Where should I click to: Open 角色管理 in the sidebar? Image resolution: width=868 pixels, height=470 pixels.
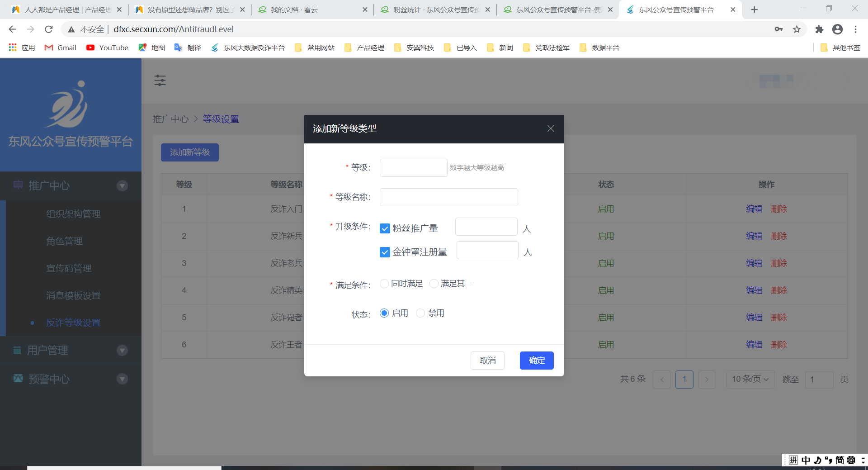click(x=64, y=241)
